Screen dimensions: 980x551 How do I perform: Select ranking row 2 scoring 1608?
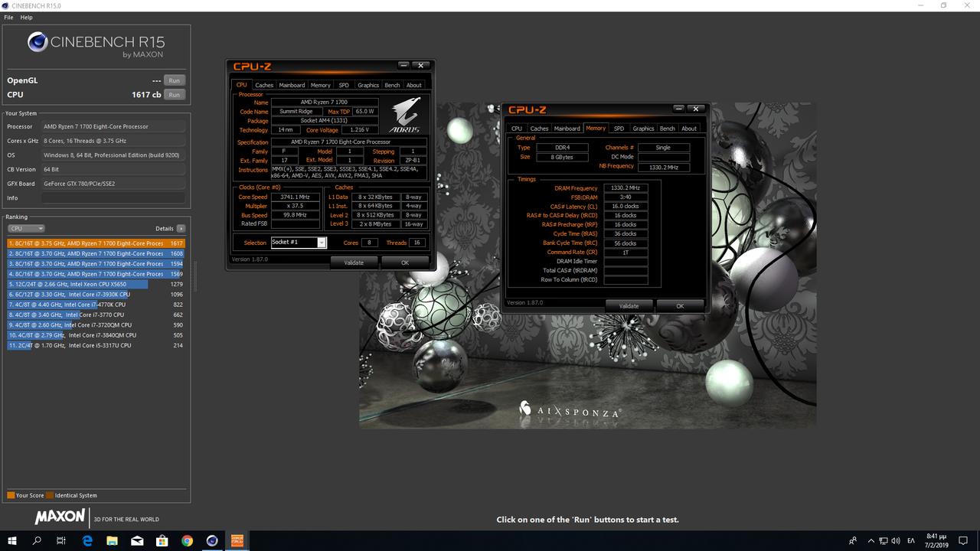[x=96, y=253]
